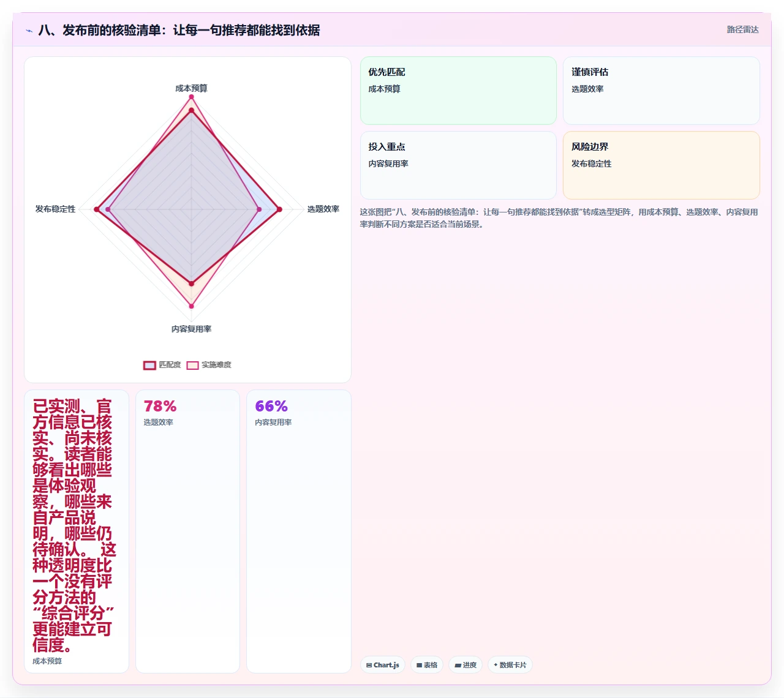Click the 66% 内容复用率 stat card
Viewport: 784px width, 698px height.
[299, 531]
